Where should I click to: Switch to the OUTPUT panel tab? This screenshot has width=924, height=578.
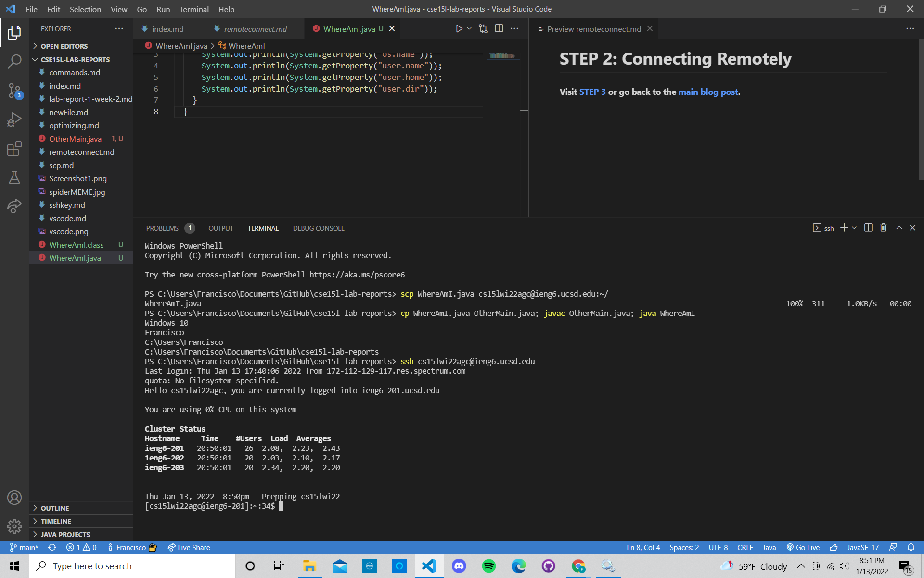[x=221, y=228]
